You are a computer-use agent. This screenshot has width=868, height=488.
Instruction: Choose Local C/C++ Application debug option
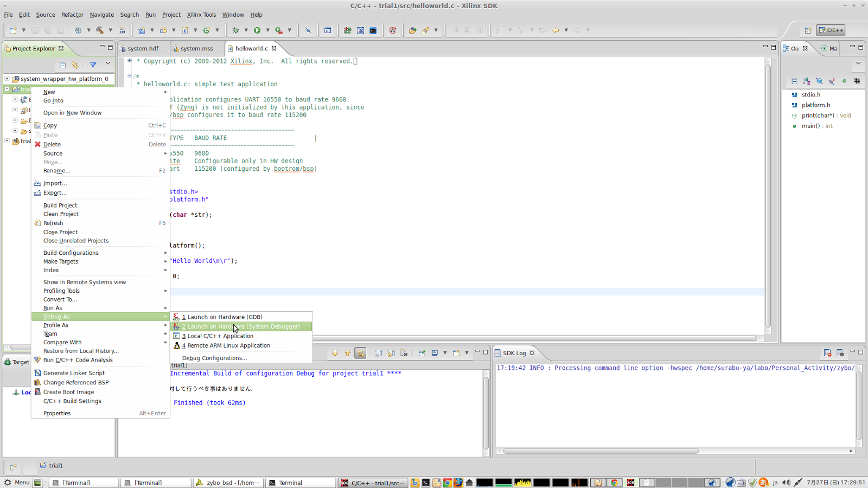pyautogui.click(x=241, y=336)
